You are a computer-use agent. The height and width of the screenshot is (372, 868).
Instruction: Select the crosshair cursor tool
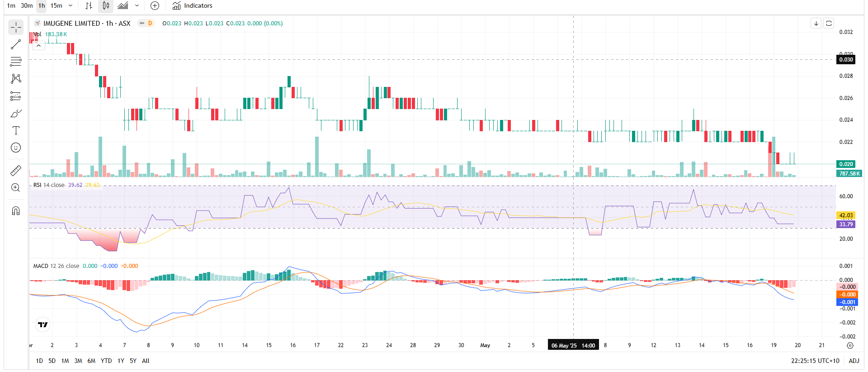coord(16,28)
